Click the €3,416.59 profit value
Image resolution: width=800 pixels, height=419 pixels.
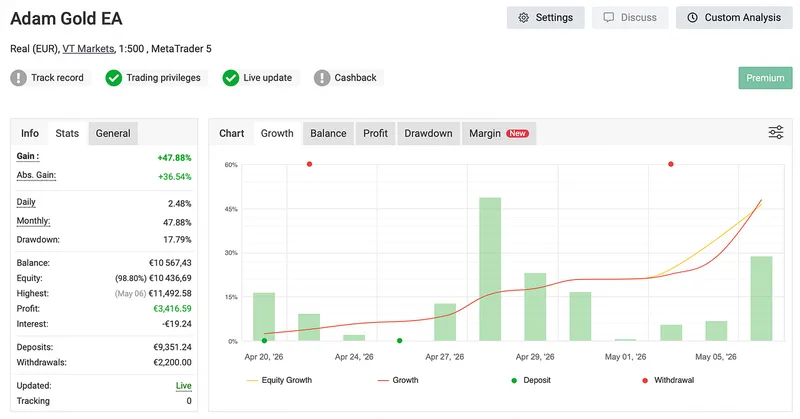pyautogui.click(x=172, y=309)
